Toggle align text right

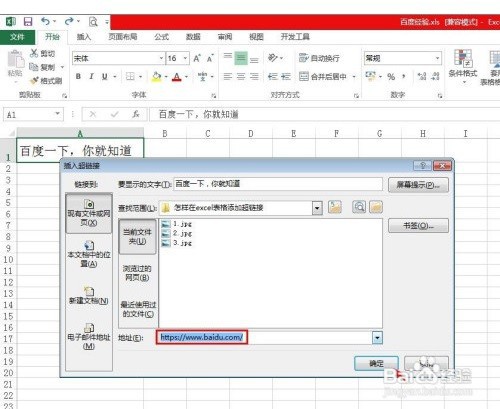[x=254, y=77]
